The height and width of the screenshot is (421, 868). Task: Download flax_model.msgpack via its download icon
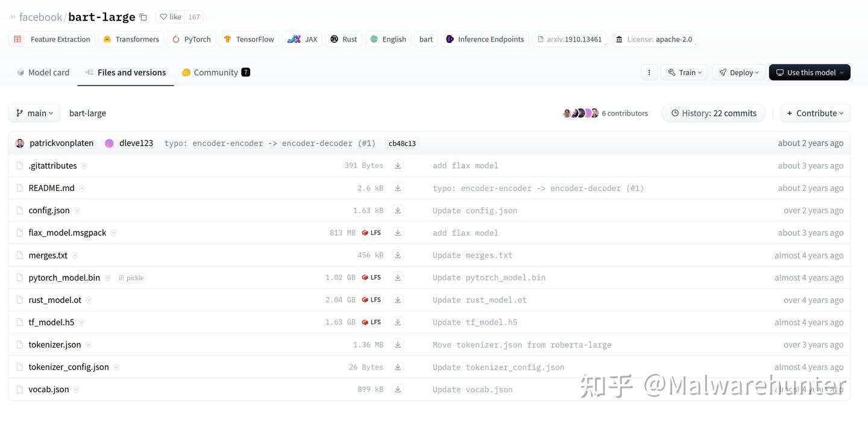398,232
